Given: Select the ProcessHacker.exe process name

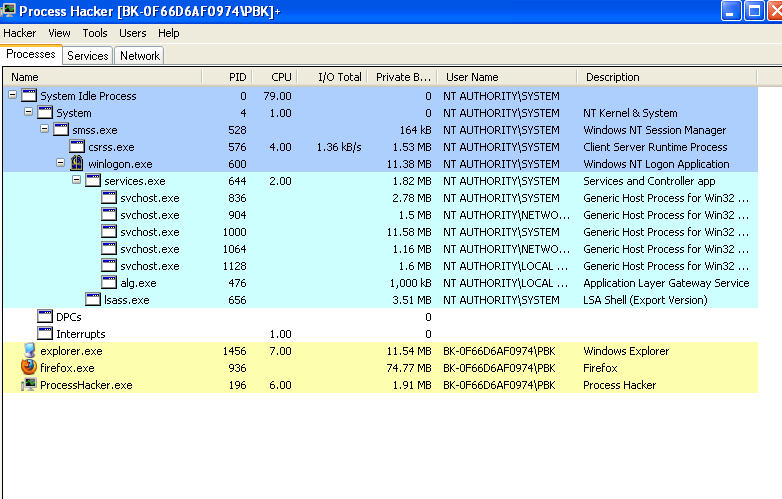Looking at the screenshot, I should point(86,385).
